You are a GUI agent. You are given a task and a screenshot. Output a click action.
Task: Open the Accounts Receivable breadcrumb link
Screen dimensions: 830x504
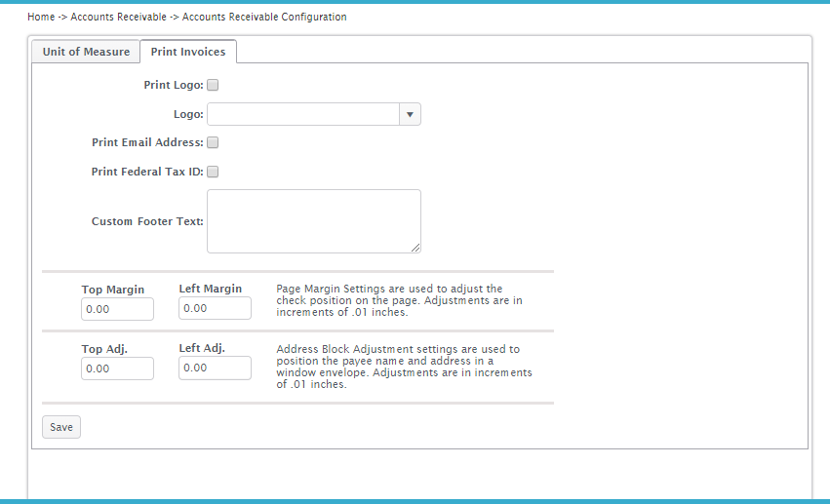tap(119, 17)
